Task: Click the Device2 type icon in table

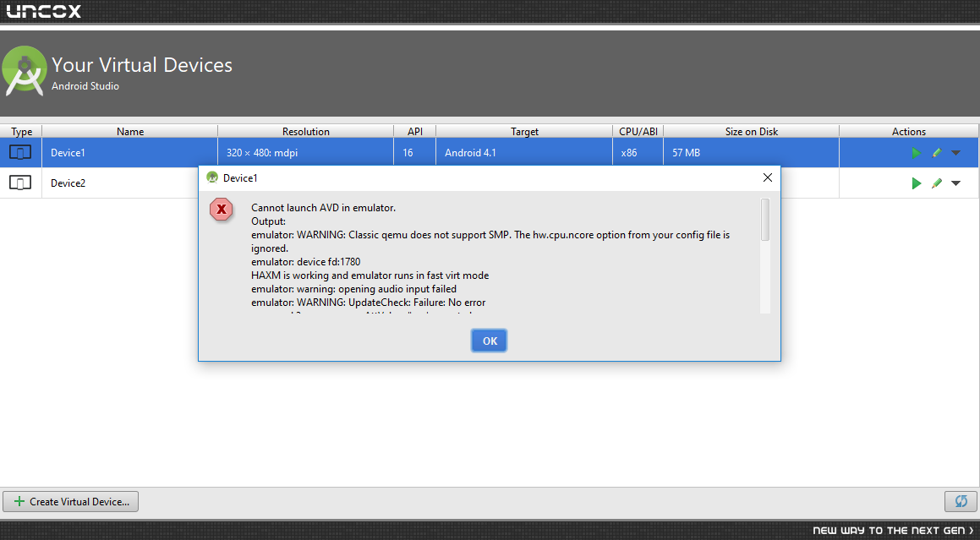Action: point(20,183)
